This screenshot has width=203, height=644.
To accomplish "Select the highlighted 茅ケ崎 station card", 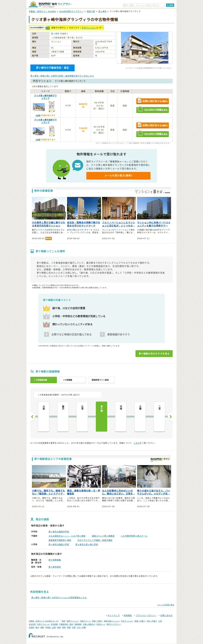I will point(101,416).
